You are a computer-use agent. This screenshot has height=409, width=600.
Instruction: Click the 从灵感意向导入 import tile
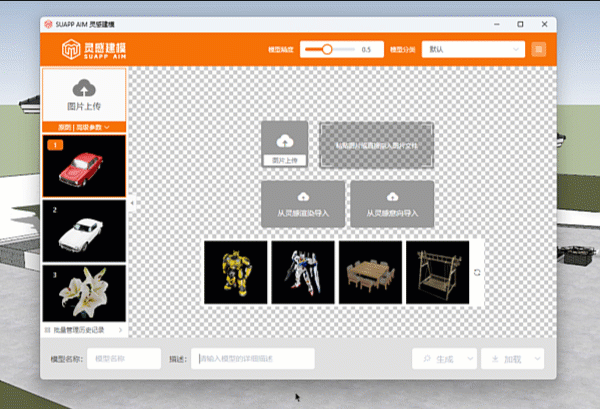point(391,202)
